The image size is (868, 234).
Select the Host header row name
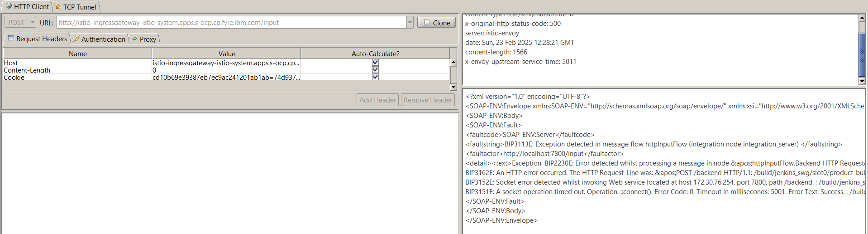77,63
